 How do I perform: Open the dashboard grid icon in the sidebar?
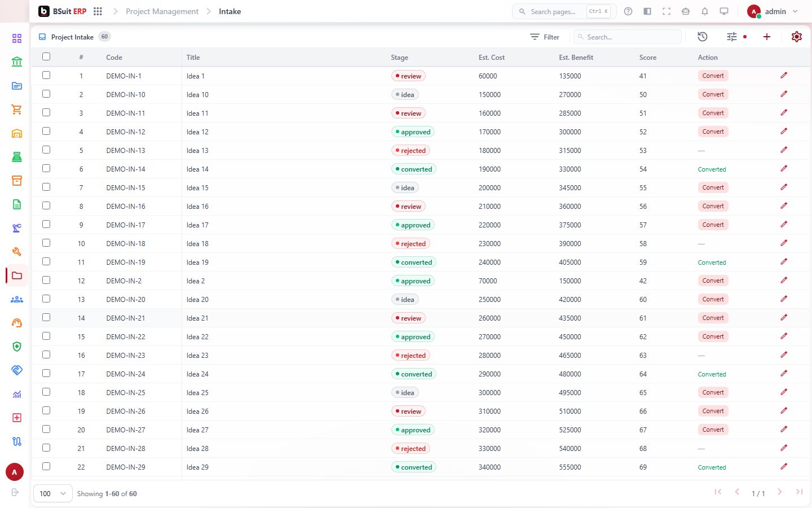17,38
